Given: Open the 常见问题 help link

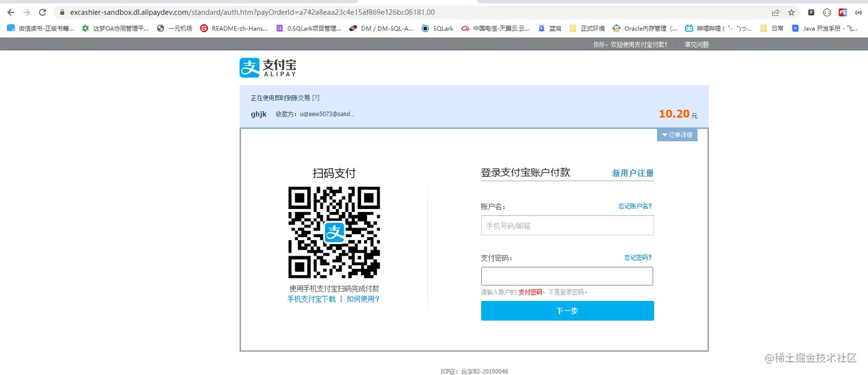Looking at the screenshot, I should click(697, 44).
